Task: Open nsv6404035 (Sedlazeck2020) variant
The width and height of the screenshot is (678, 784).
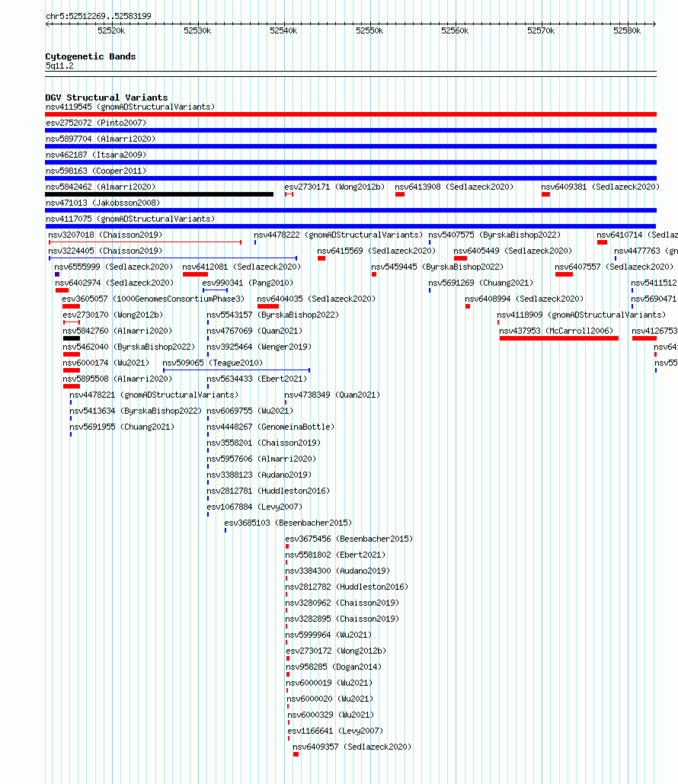Action: click(x=316, y=299)
